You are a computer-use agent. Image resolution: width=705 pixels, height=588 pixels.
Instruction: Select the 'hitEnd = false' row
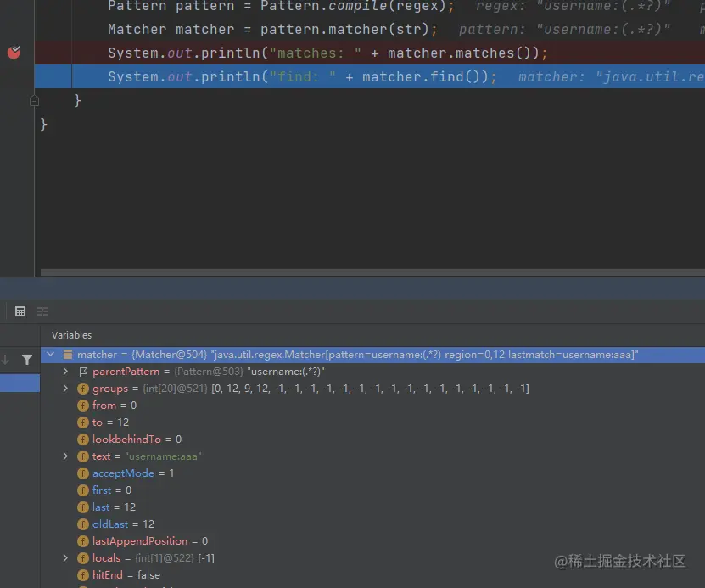tap(372, 575)
